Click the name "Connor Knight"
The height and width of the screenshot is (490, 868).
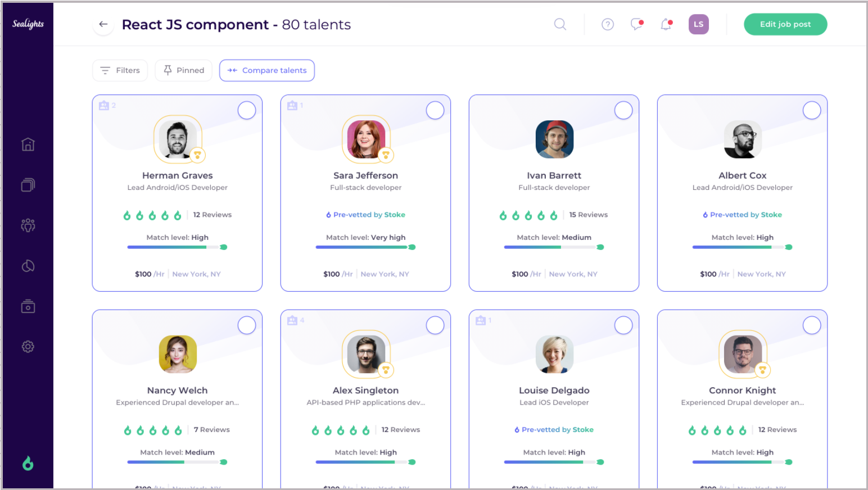point(742,390)
